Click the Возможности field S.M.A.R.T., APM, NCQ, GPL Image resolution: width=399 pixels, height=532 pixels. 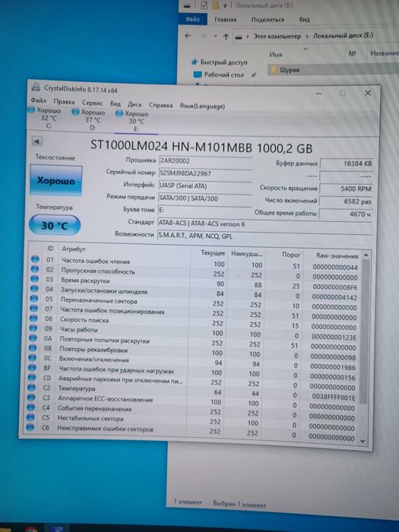point(264,236)
